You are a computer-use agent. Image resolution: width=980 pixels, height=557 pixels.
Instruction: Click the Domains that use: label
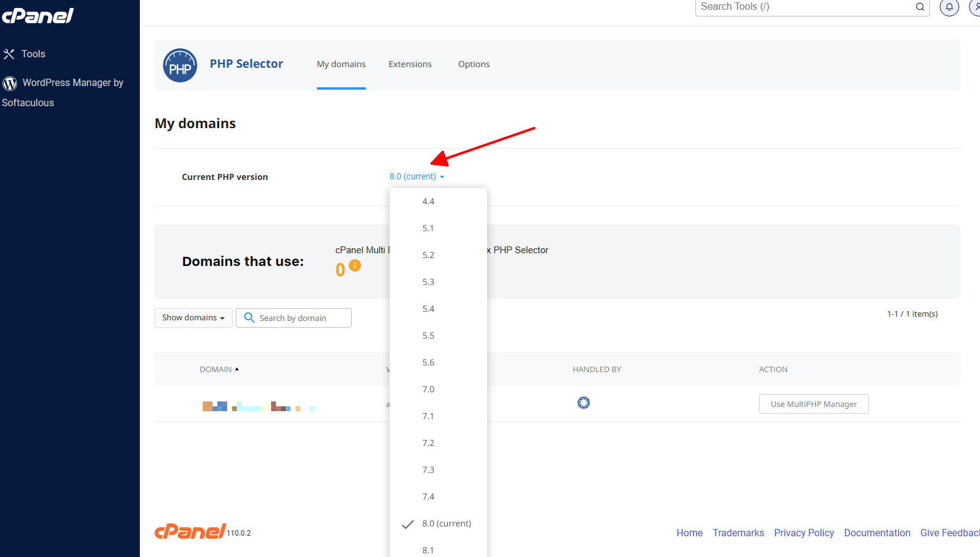coord(243,262)
